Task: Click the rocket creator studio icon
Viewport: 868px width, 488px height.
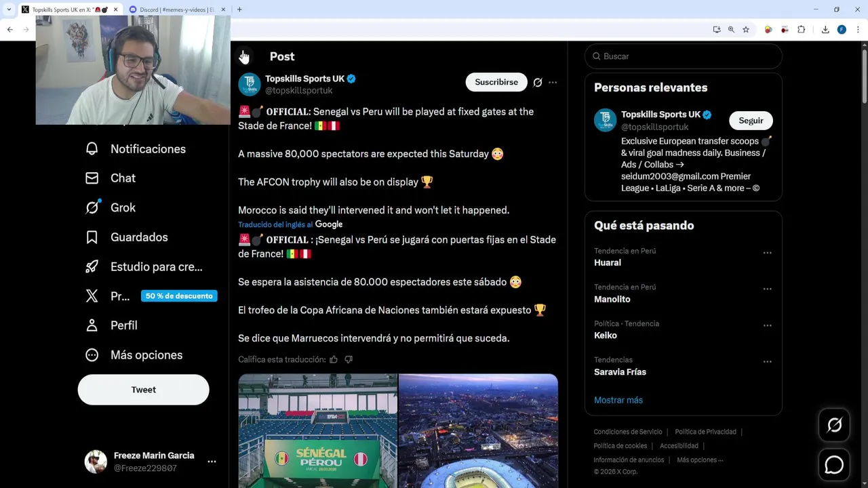Action: (x=92, y=267)
